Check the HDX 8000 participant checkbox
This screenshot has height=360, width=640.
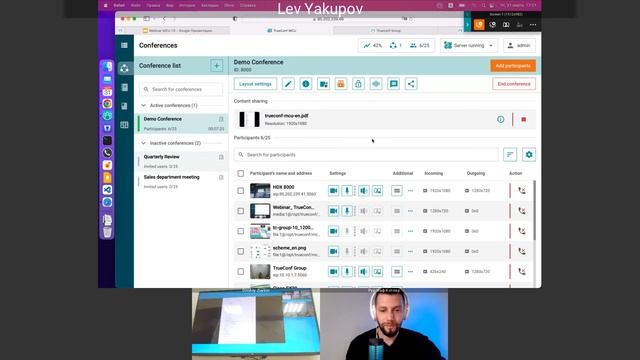[241, 191]
